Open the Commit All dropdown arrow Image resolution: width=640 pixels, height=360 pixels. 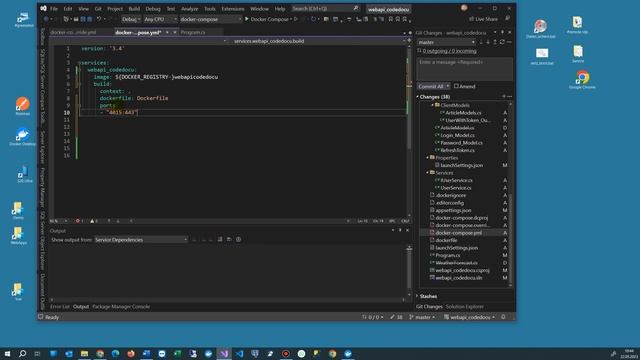coord(448,86)
